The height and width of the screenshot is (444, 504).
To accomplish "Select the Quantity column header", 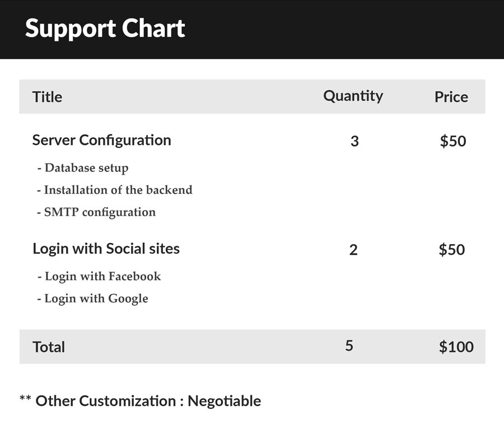I will point(353,96).
